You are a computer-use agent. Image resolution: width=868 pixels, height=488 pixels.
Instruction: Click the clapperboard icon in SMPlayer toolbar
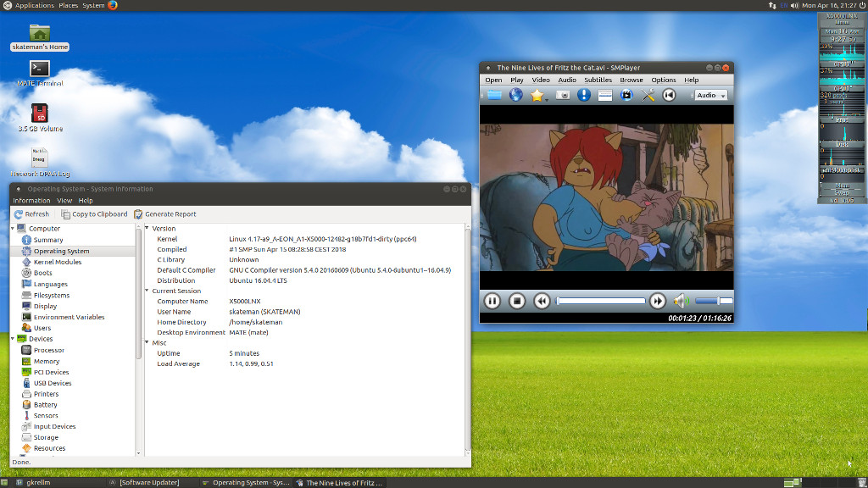pyautogui.click(x=626, y=95)
